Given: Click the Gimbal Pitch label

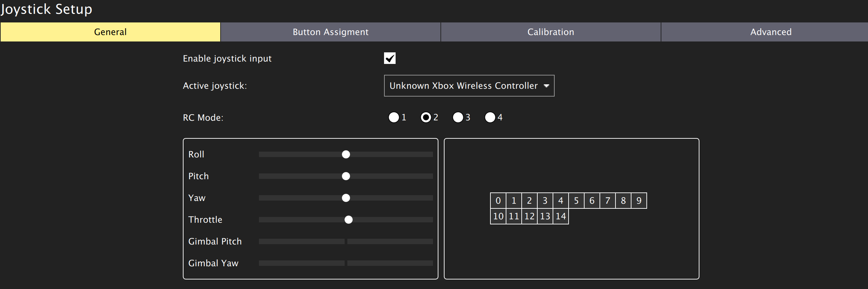Looking at the screenshot, I should pos(215,241).
